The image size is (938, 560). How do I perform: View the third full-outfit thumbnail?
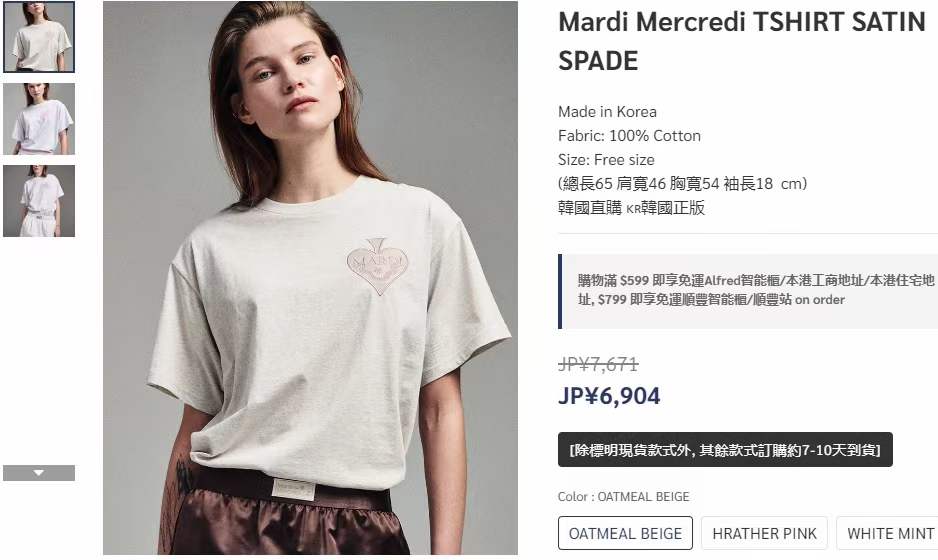39,201
